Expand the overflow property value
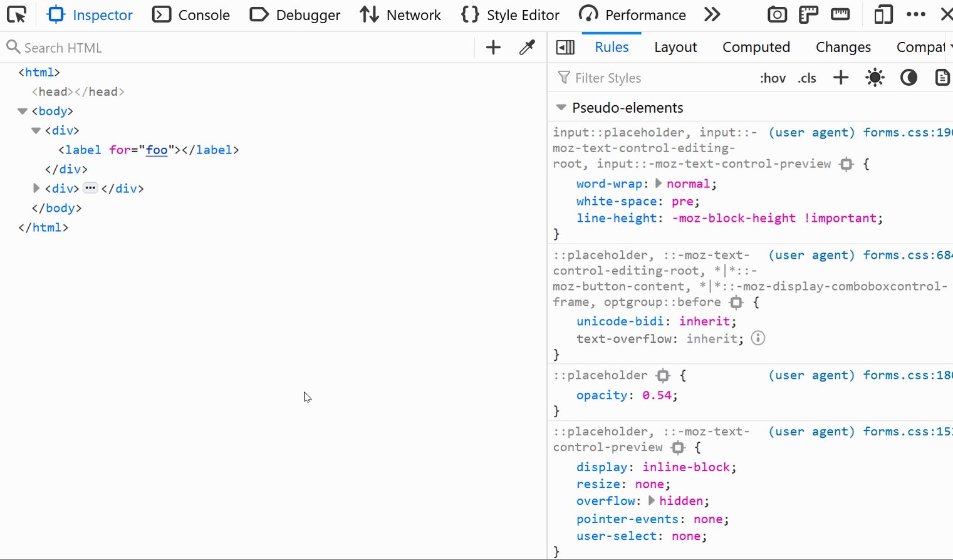Screen dimensions: 953x560 tap(652, 500)
